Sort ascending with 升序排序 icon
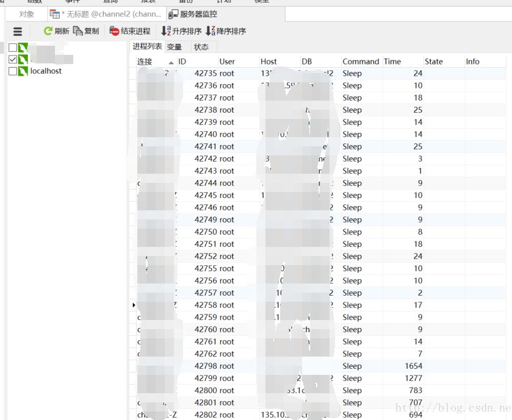Image resolution: width=512 pixels, height=420 pixels. 165,31
